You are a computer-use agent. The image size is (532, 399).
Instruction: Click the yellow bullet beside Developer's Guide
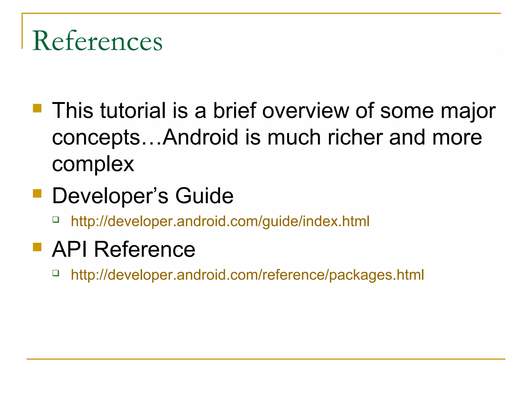coord(37,193)
